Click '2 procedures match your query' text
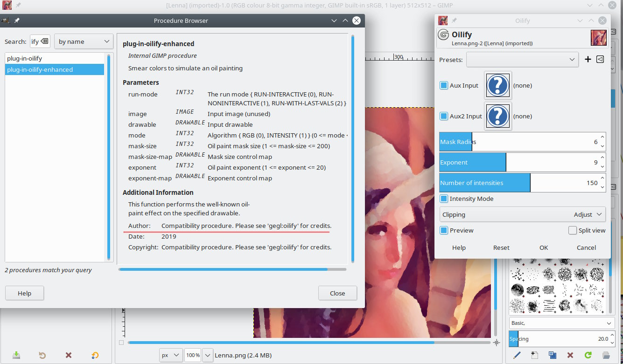This screenshot has width=623, height=364. pyautogui.click(x=48, y=270)
